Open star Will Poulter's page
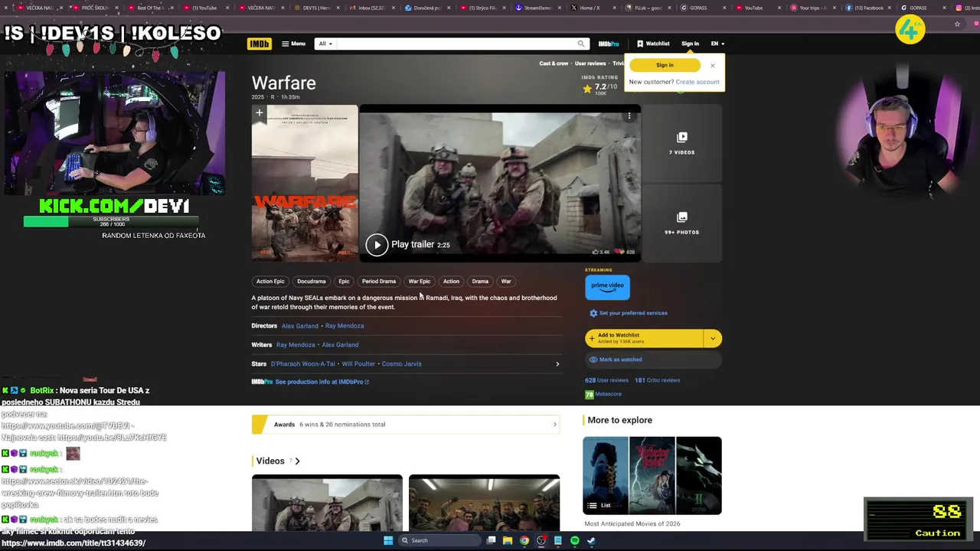 358,364
